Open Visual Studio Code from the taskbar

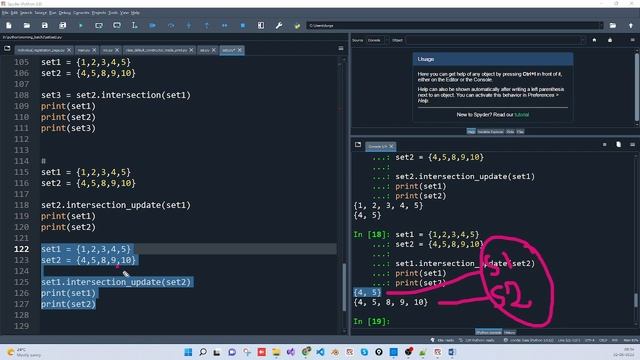point(320,352)
